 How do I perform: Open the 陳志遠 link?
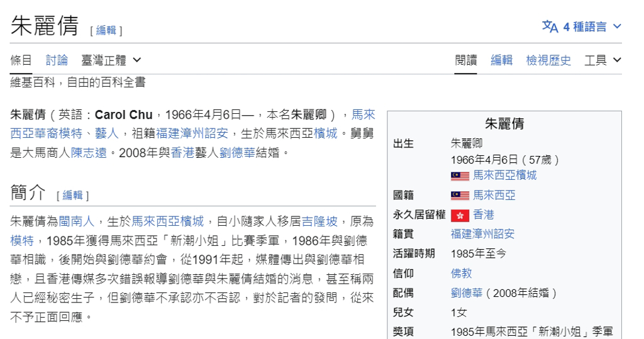click(89, 153)
